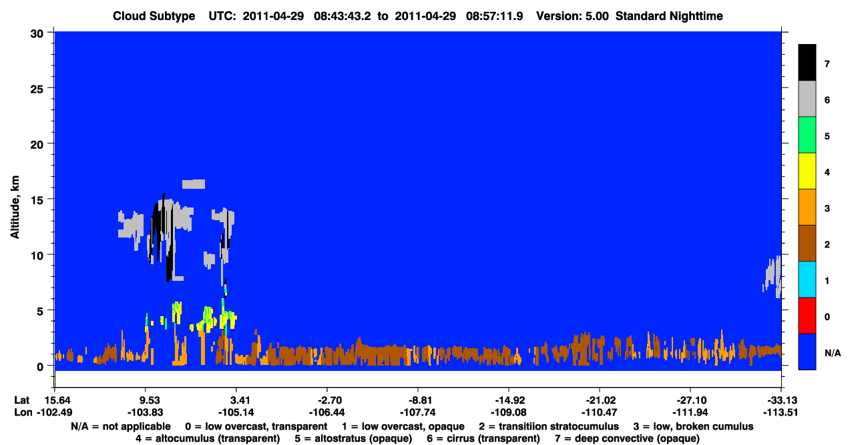
Task: Click the black color swatch labeled 7
Action: [x=807, y=63]
